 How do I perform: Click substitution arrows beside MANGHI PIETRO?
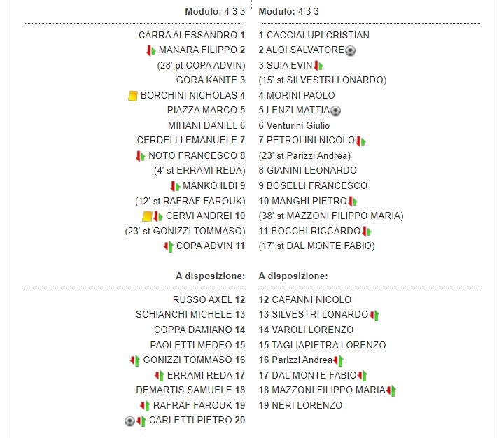click(x=353, y=201)
